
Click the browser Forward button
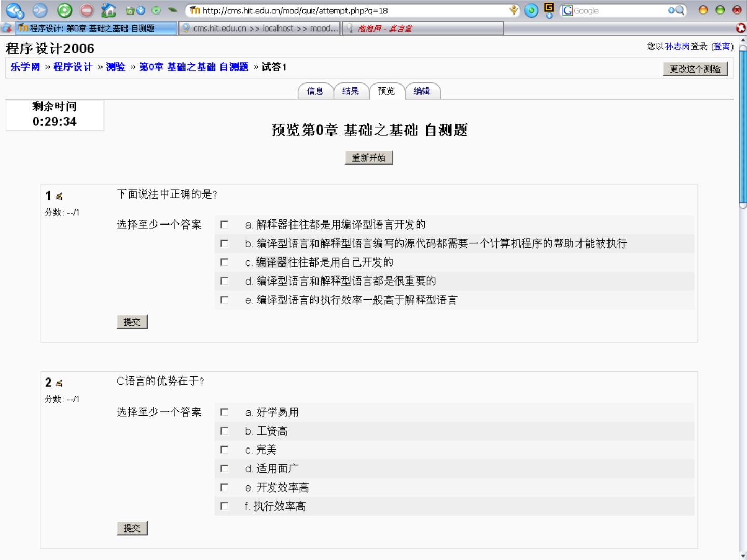[x=40, y=10]
